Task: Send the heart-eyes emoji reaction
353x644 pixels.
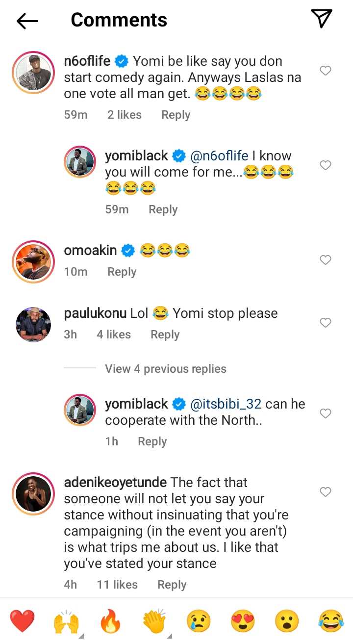Action: (243, 621)
